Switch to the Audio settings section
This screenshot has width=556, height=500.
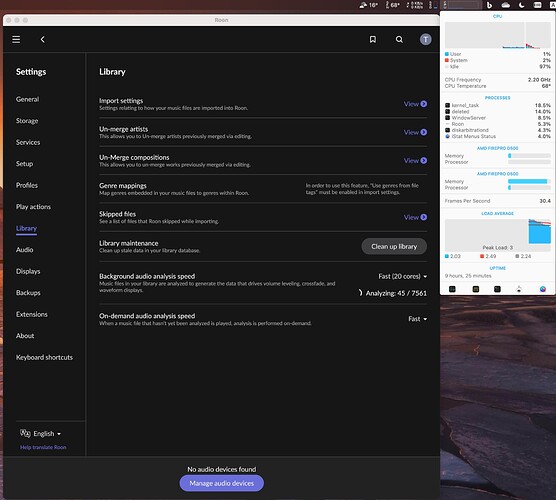(x=24, y=250)
